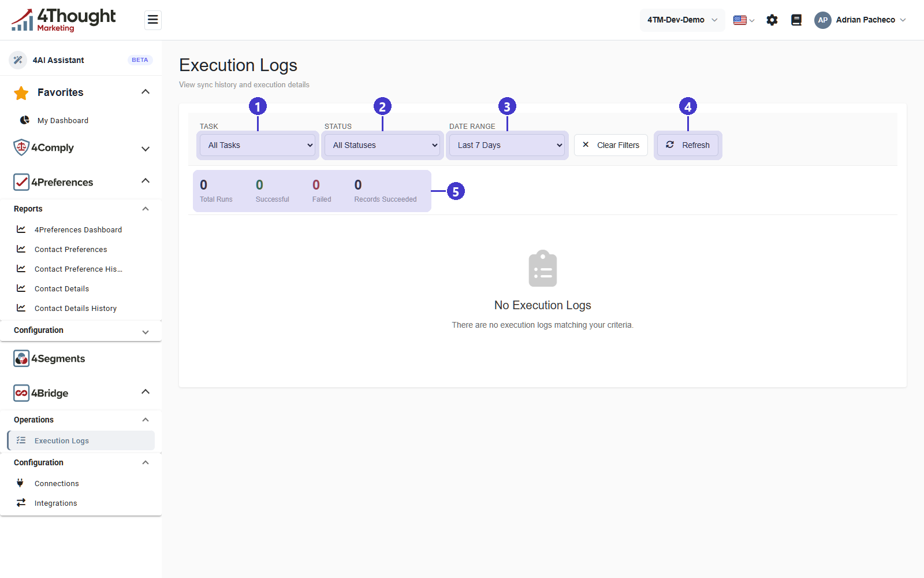Click the Total Runs count

click(x=203, y=185)
